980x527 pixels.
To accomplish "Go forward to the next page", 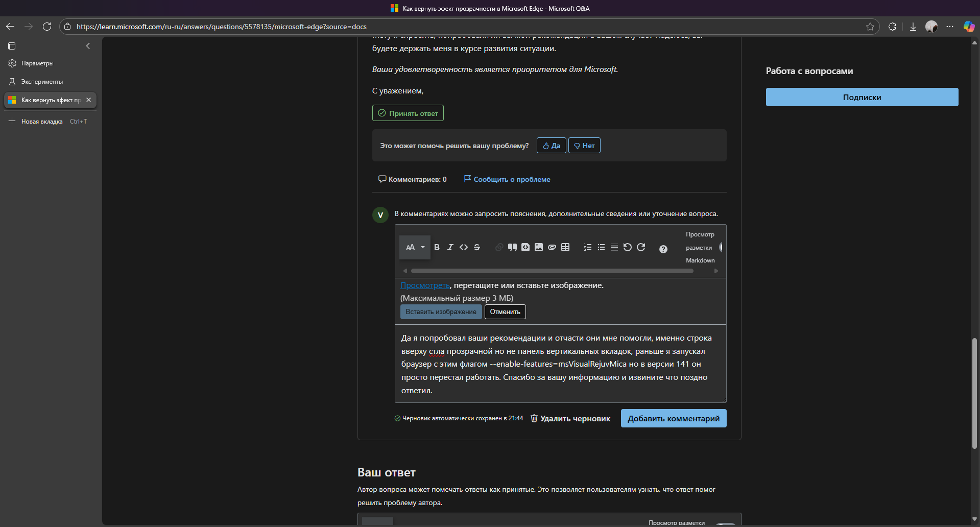I will point(29,27).
